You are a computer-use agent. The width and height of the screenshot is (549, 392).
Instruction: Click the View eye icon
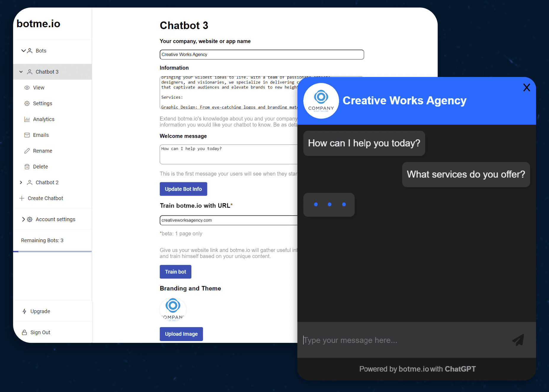click(x=27, y=88)
